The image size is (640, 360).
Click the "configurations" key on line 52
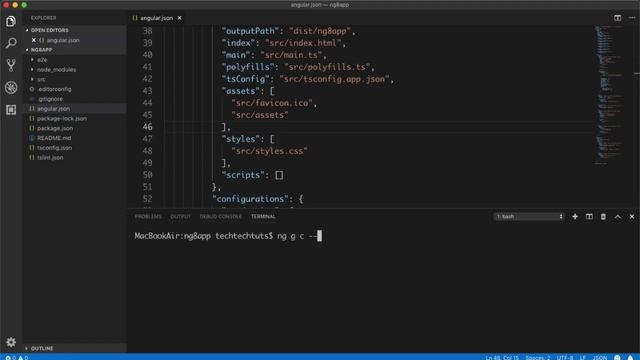[250, 199]
